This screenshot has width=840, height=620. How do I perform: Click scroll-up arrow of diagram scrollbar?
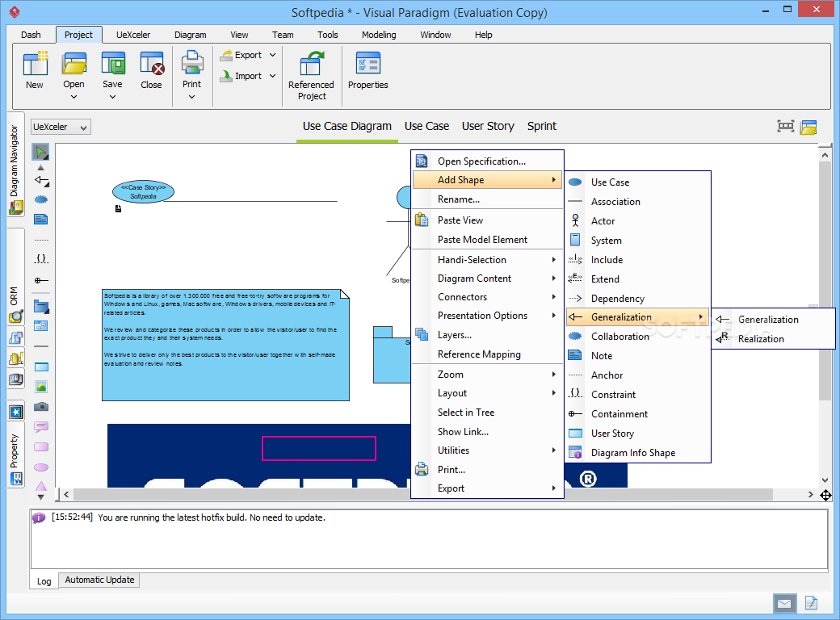825,155
